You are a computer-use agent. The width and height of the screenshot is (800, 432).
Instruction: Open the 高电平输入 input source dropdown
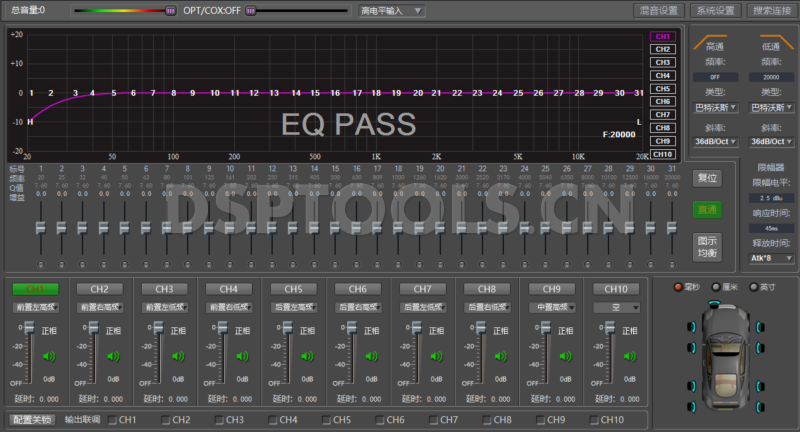point(392,11)
